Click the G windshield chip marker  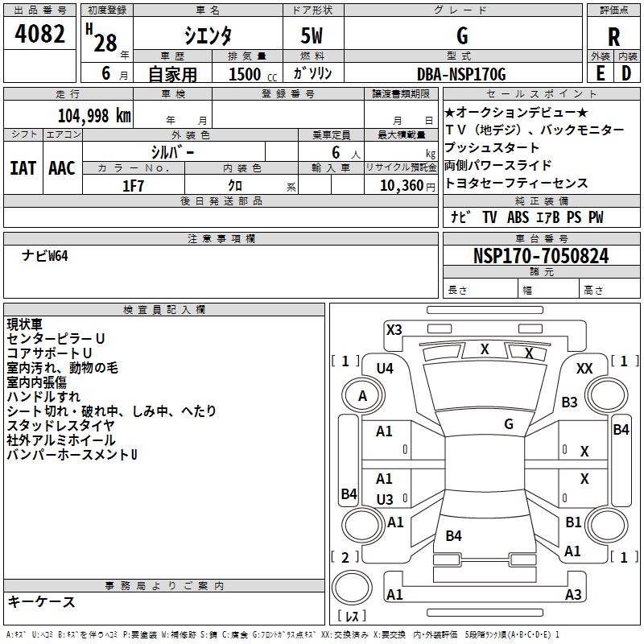click(x=508, y=423)
